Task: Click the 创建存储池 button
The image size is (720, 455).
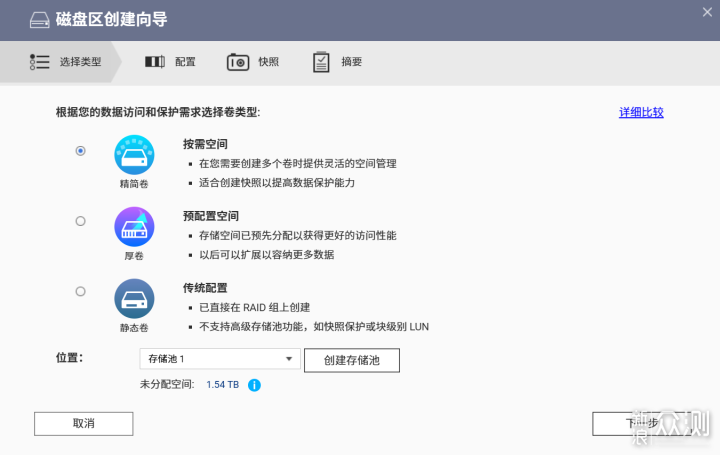Action: click(352, 360)
